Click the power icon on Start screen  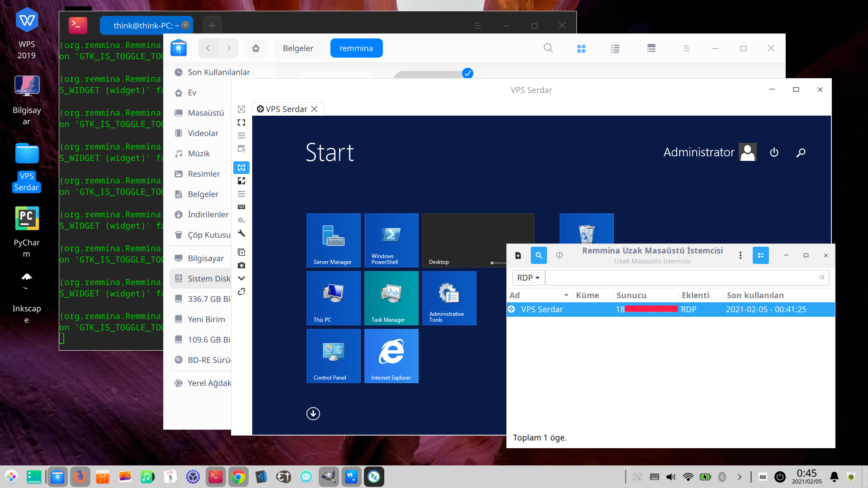(x=774, y=152)
